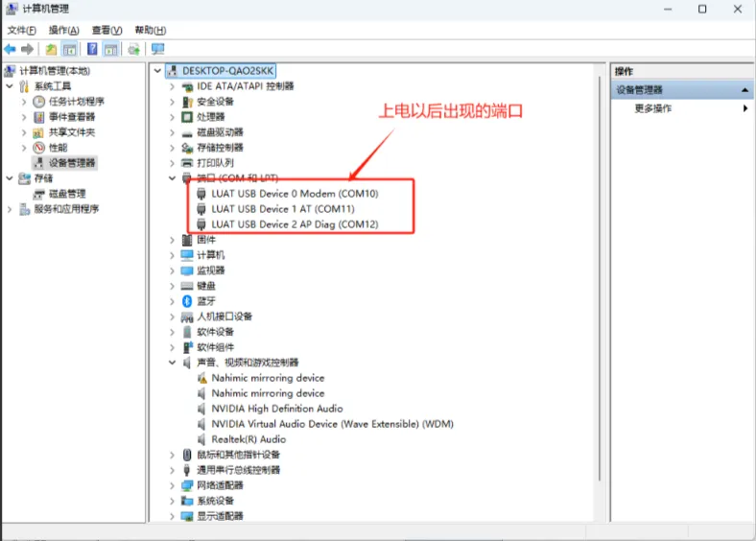Click the Bluetooth 蓝牙 icon
The image size is (756, 541).
[x=187, y=301]
